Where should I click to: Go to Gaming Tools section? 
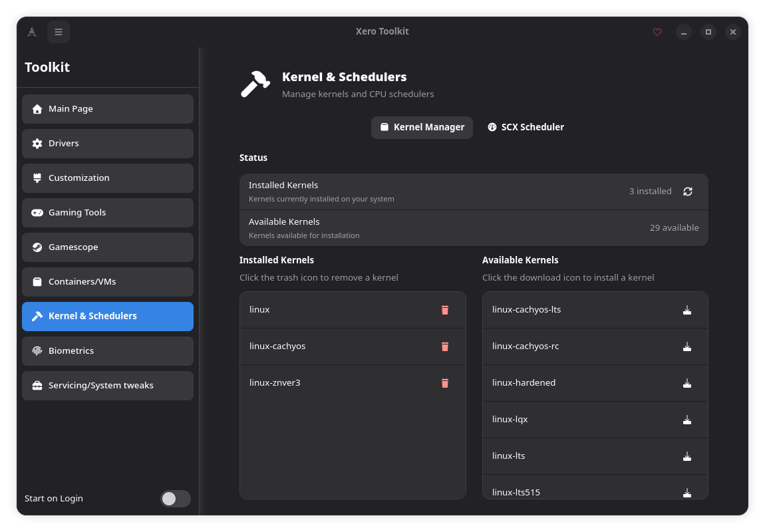pos(108,213)
